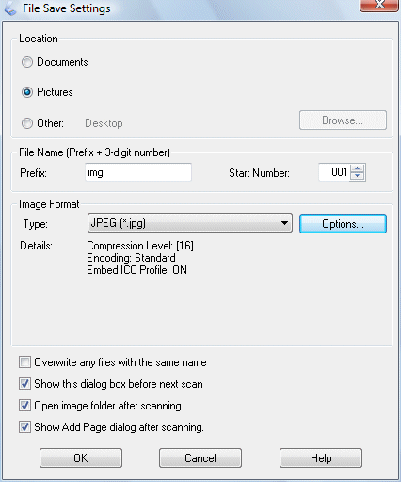Open JPEG Options button
The width and height of the screenshot is (401, 482).
coord(343,224)
